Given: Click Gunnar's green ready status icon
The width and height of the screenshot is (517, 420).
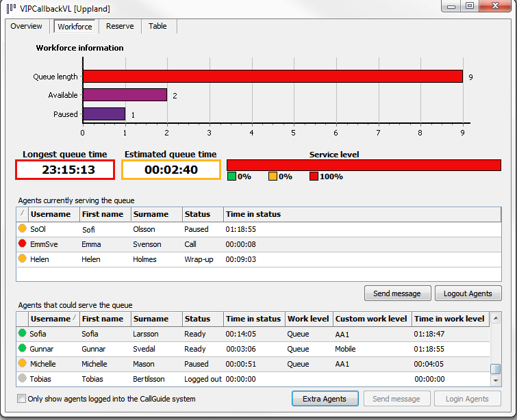Looking at the screenshot, I should point(23,349).
